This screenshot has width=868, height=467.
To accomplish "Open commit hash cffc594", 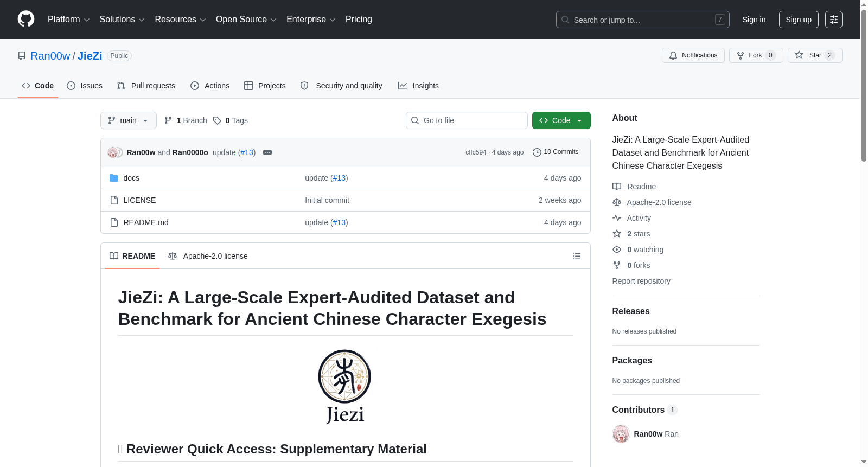I will coord(476,152).
